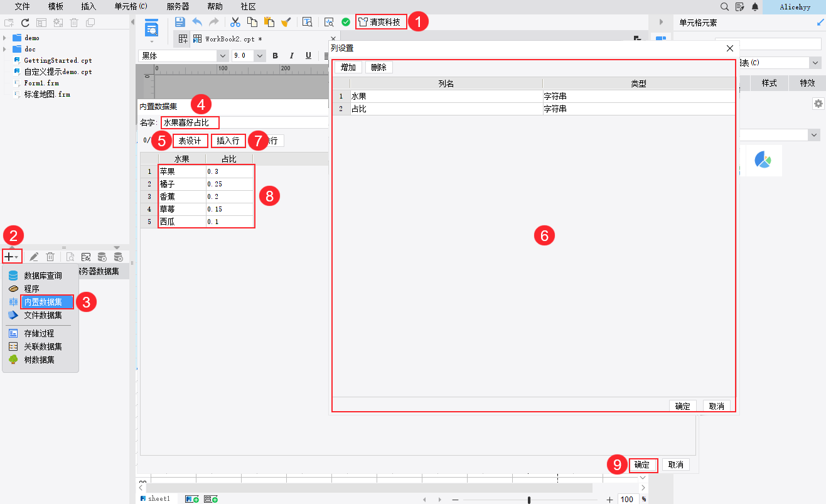Click the 表设计 button
826x504 pixels.
(190, 141)
